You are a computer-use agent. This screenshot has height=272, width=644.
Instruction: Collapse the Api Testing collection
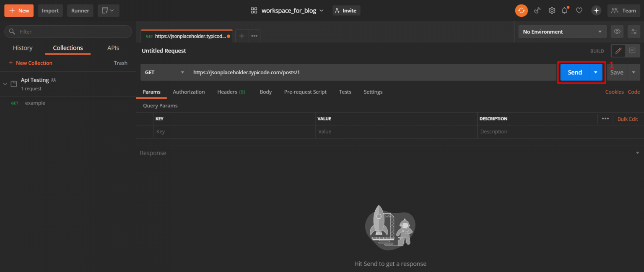point(5,84)
